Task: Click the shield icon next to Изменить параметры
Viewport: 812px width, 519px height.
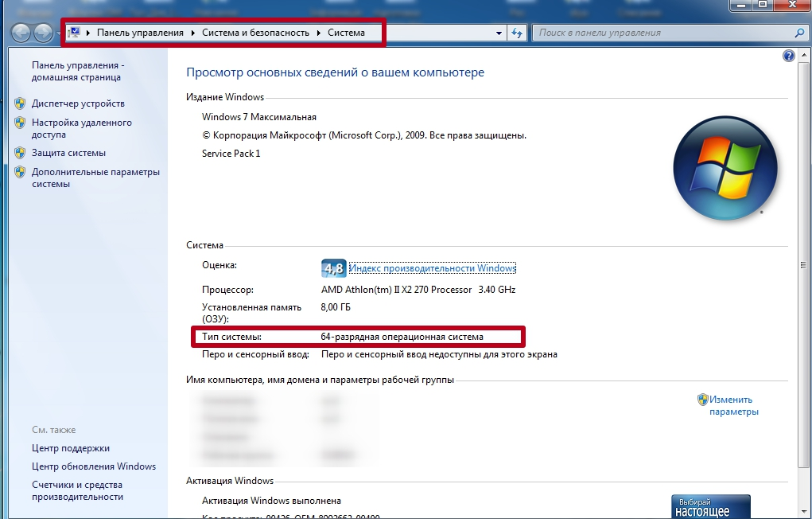Action: tap(702, 400)
